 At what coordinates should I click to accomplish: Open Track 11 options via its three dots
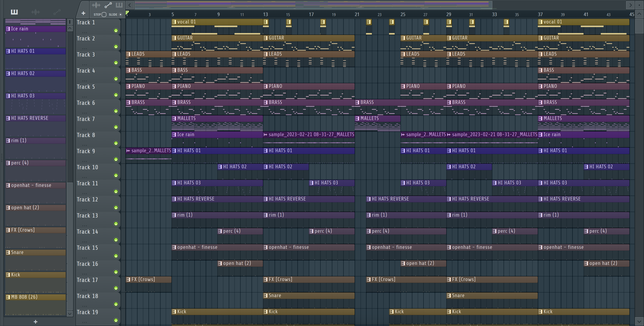[x=85, y=193]
